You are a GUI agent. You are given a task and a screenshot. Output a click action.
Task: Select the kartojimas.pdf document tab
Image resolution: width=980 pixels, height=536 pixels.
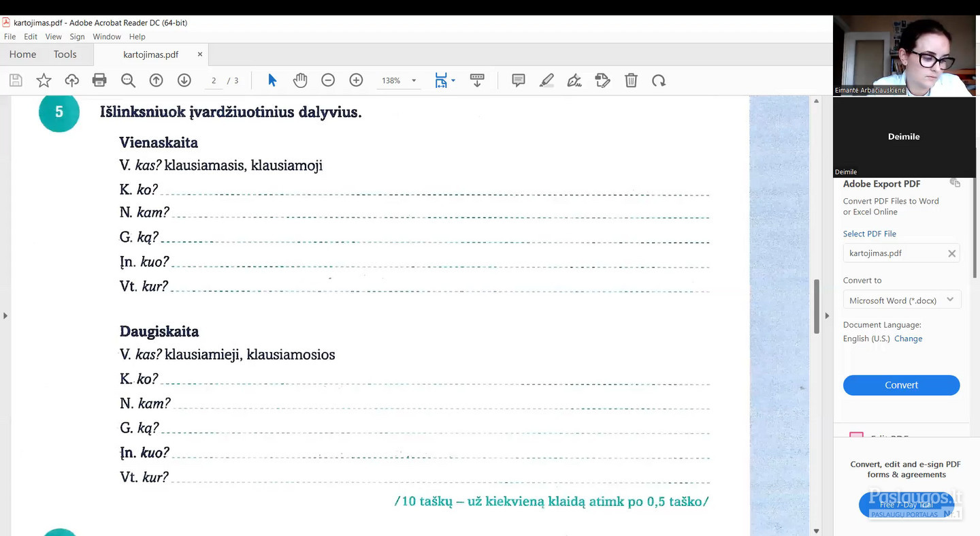click(151, 54)
